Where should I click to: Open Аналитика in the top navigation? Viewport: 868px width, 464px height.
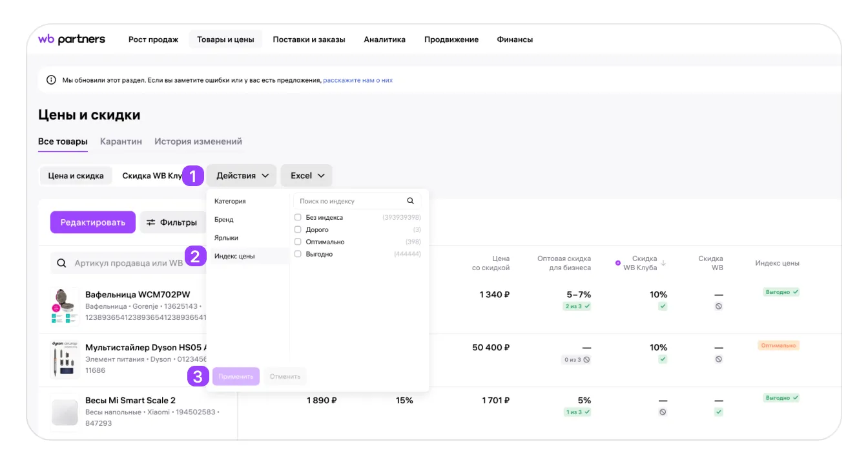385,39
